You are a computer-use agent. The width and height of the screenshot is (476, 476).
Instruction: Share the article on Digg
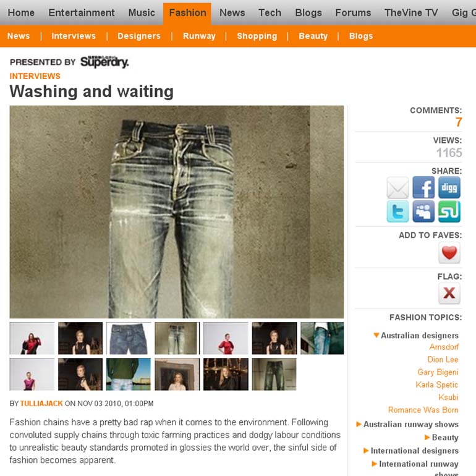point(449,187)
